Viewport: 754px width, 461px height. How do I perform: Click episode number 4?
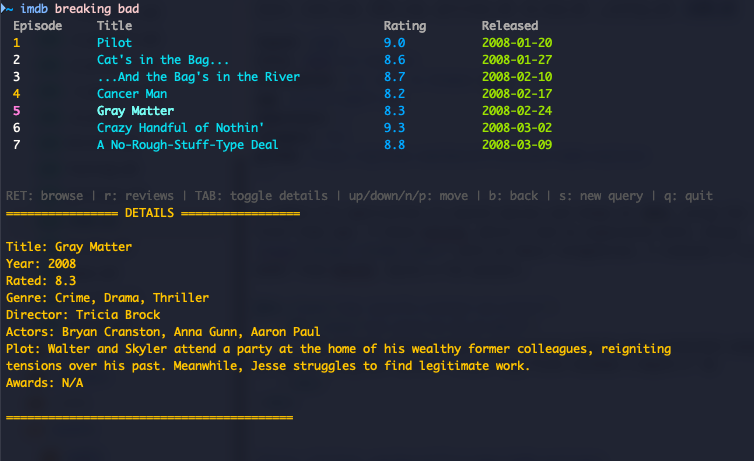[x=16, y=94]
